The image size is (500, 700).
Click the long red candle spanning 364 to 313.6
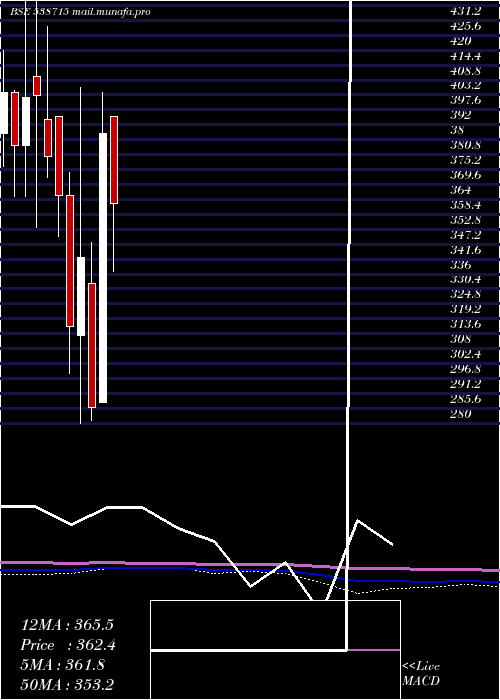[x=70, y=261]
